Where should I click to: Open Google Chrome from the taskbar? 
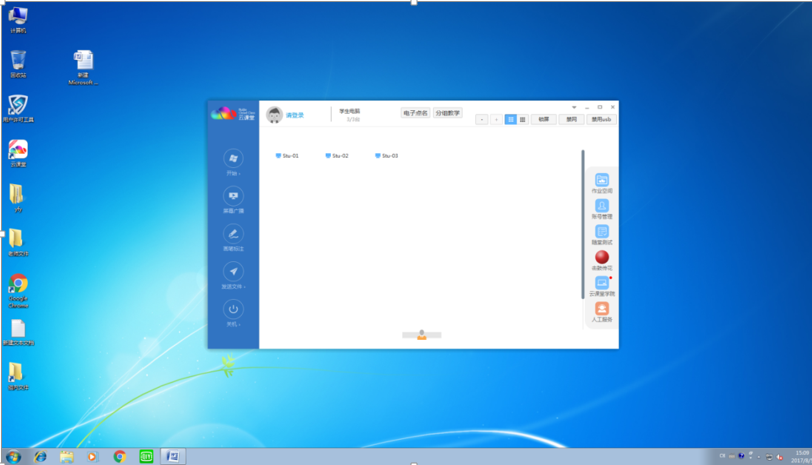coord(119,456)
